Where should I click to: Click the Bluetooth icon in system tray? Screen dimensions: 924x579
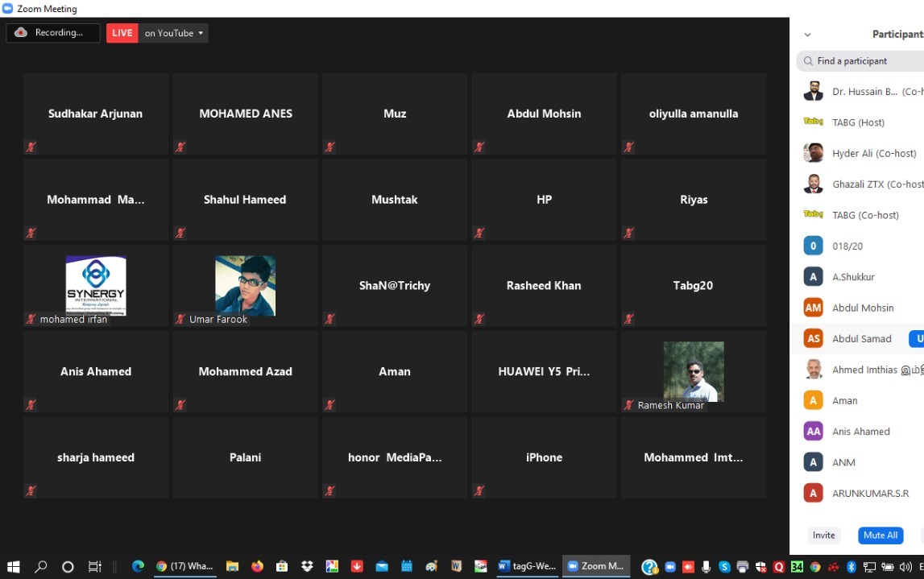[851, 566]
